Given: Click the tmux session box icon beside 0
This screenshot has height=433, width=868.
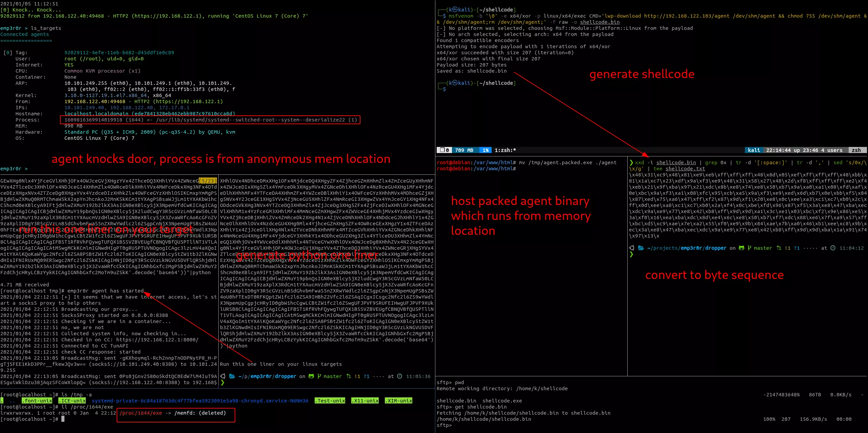Looking at the screenshot, I should pyautogui.click(x=442, y=150).
